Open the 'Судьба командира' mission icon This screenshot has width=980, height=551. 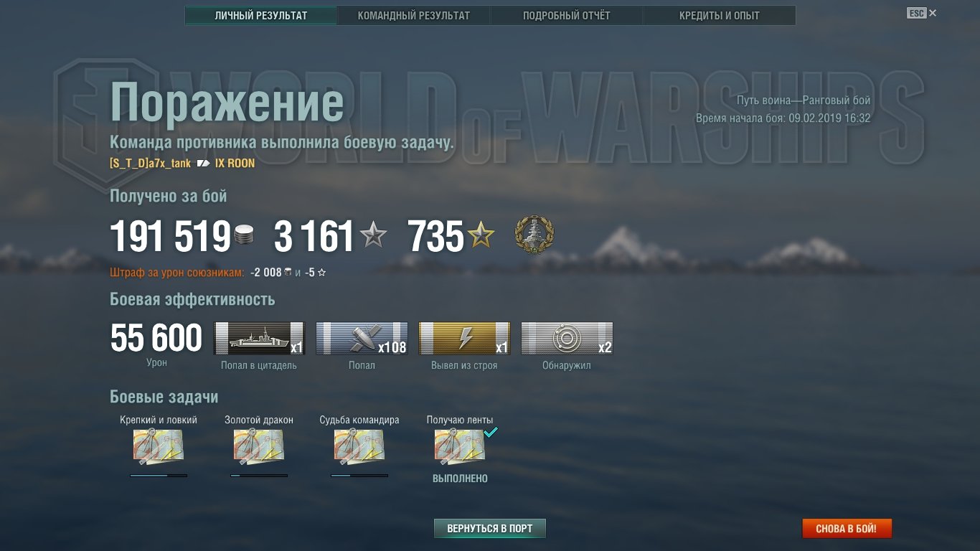[359, 446]
